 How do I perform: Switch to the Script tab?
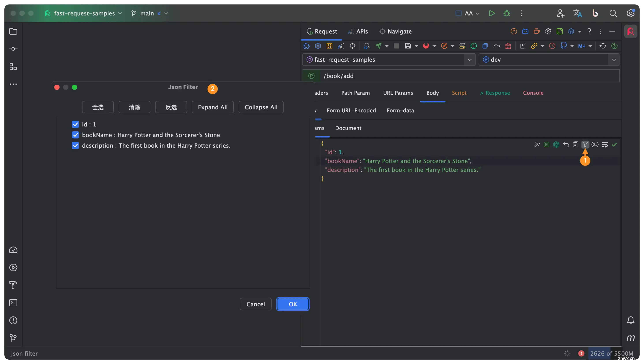pyautogui.click(x=459, y=93)
